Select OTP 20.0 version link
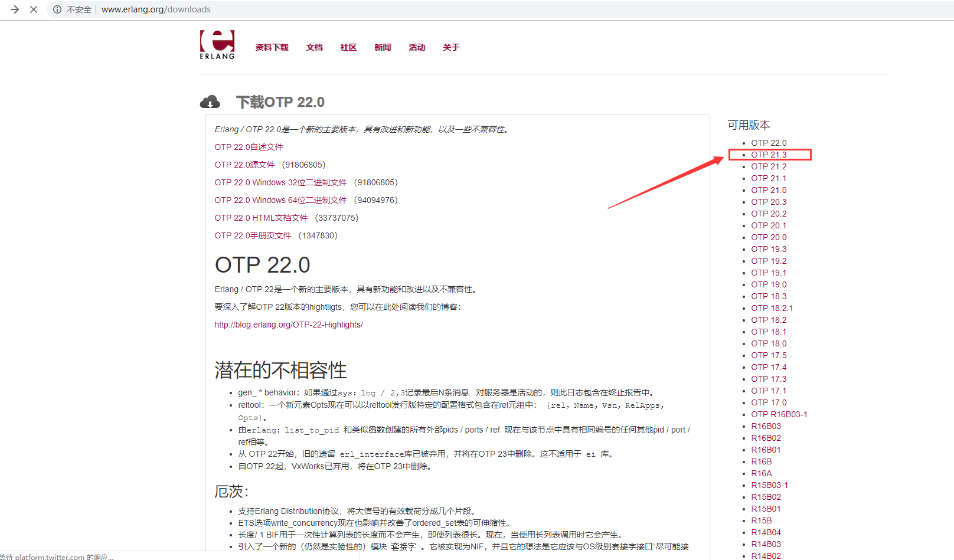This screenshot has width=954, height=560. pos(769,237)
